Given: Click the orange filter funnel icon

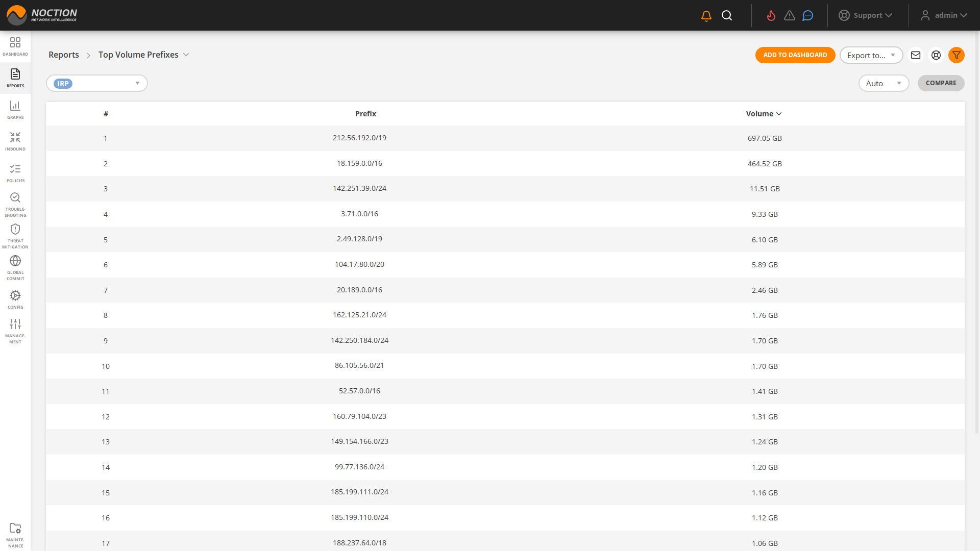Looking at the screenshot, I should (957, 55).
